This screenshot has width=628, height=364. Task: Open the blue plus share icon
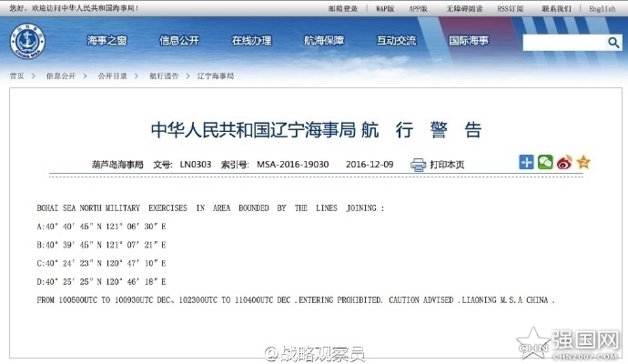click(526, 162)
